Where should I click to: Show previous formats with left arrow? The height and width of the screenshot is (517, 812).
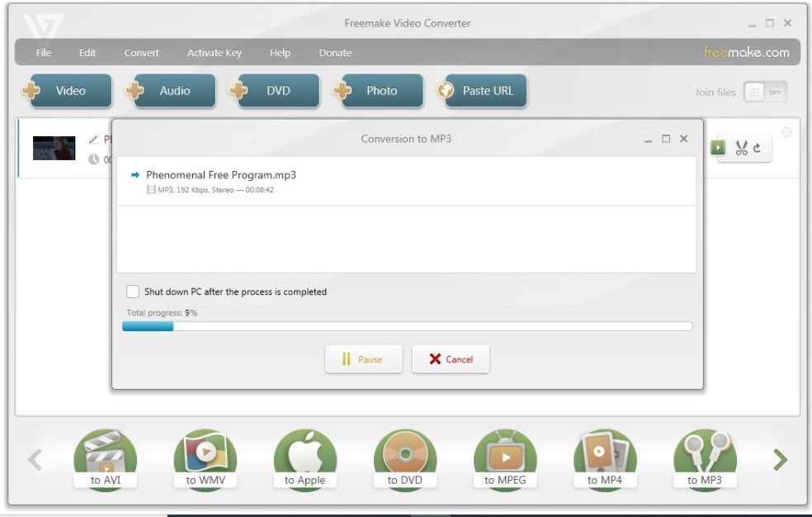[35, 459]
